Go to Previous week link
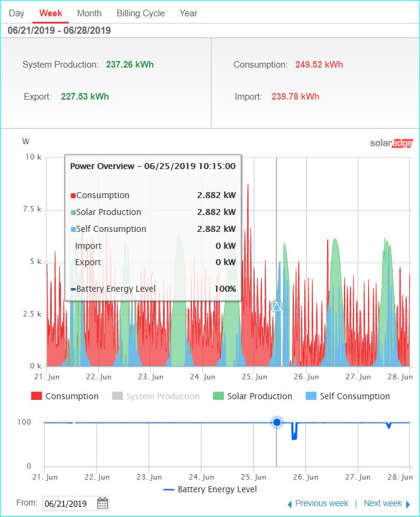Image resolution: width=420 pixels, height=517 pixels. [322, 503]
